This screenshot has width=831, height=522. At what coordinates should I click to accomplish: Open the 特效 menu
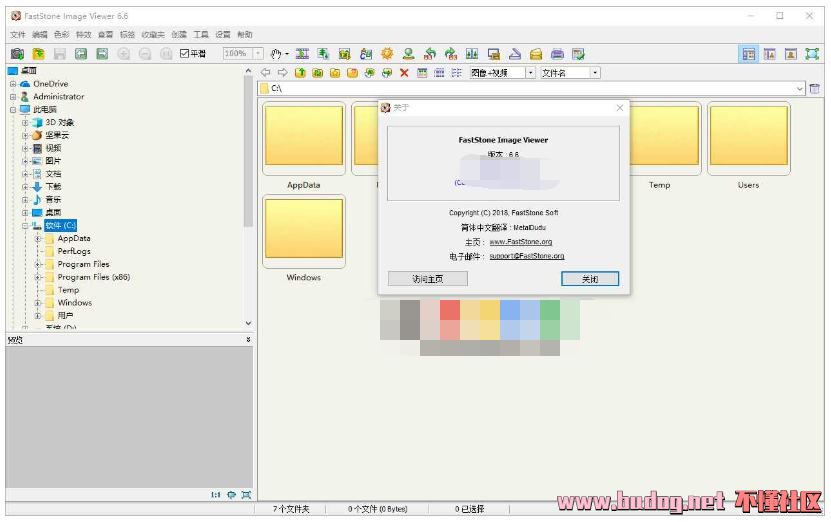[x=83, y=34]
